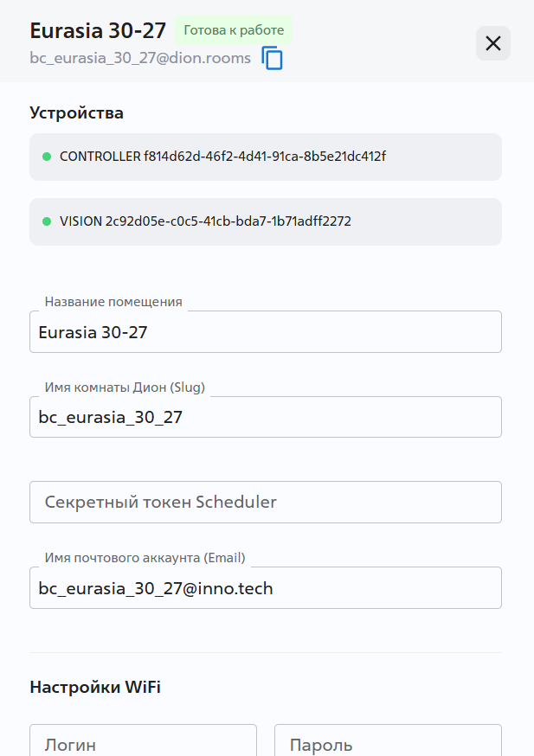Copy the dion.rooms address with the copy icon
The image size is (534, 756).
[273, 59]
